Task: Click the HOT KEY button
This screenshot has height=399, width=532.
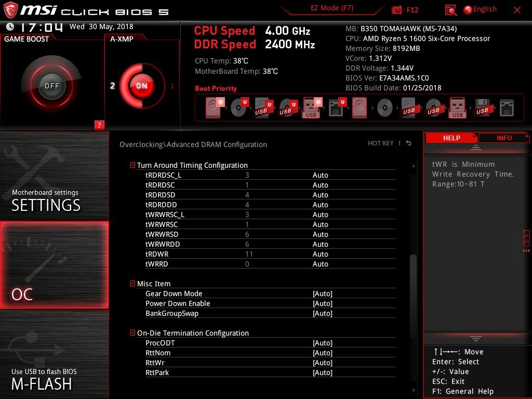Action: point(381,143)
